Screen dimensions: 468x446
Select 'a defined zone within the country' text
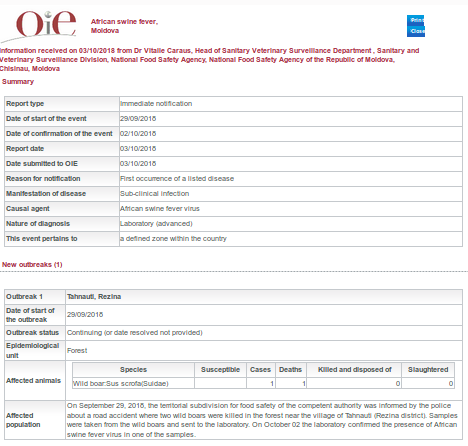click(x=173, y=239)
